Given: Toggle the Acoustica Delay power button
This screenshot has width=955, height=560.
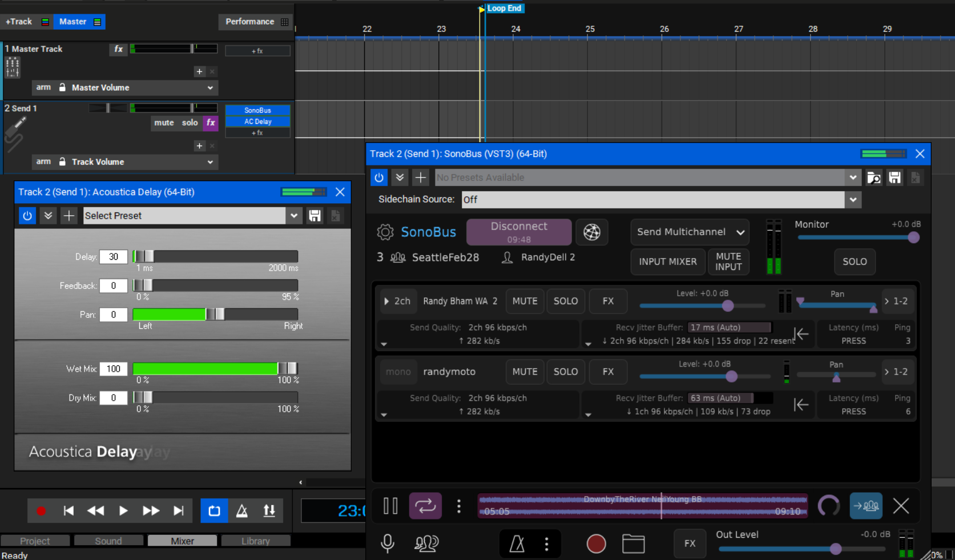Looking at the screenshot, I should point(27,216).
